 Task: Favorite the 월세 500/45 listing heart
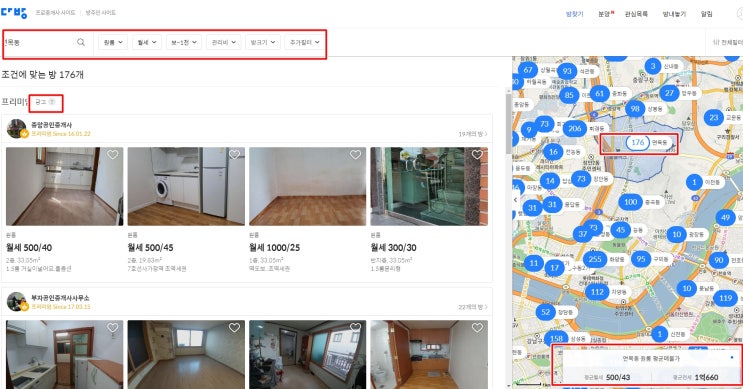click(x=234, y=154)
